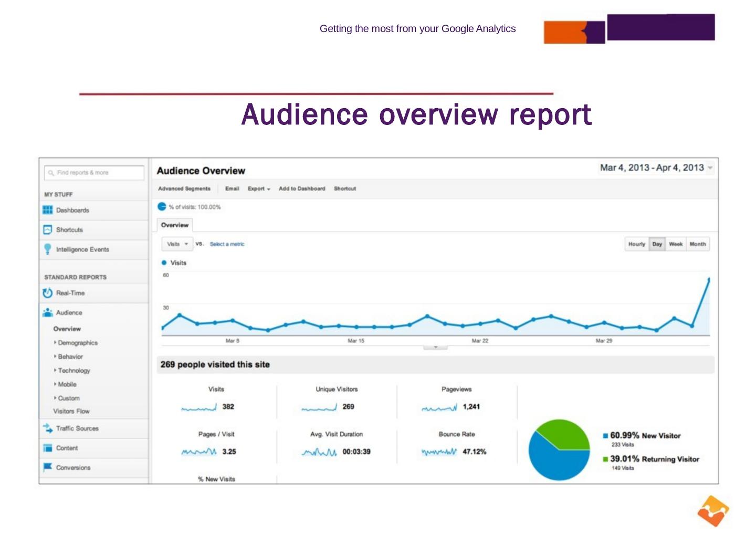Click the Add to Dashboard button

(x=302, y=188)
